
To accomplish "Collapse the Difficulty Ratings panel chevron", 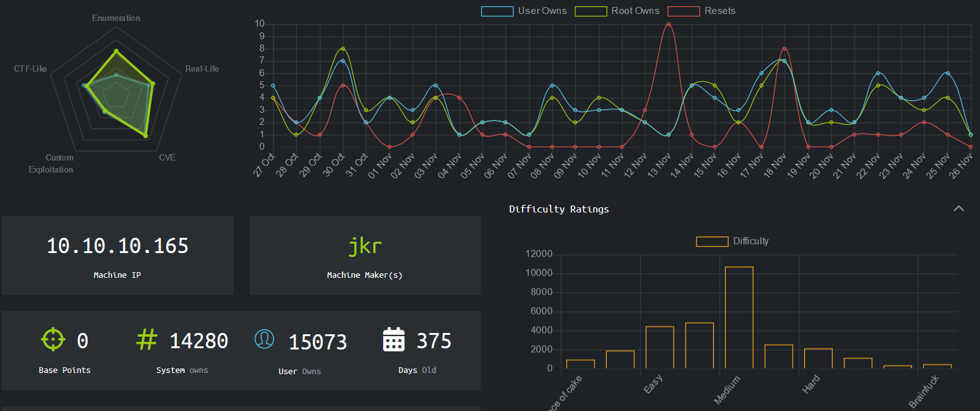I will (958, 209).
